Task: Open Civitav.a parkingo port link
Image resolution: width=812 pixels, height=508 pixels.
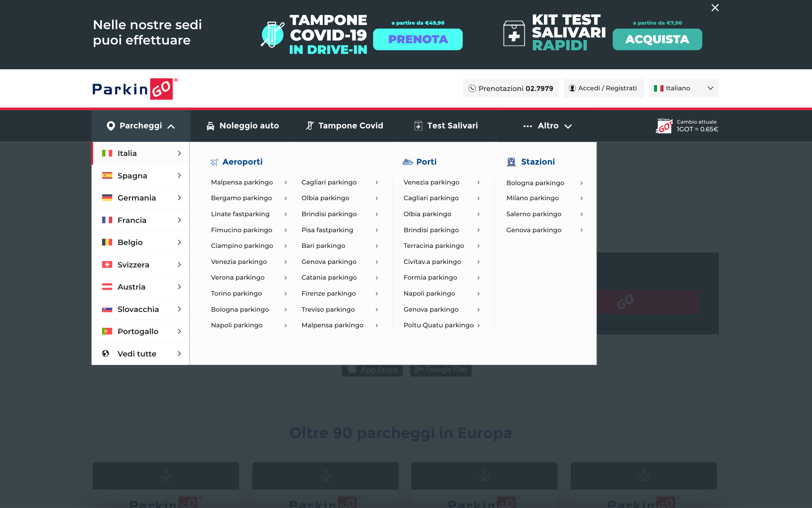Action: (442, 262)
